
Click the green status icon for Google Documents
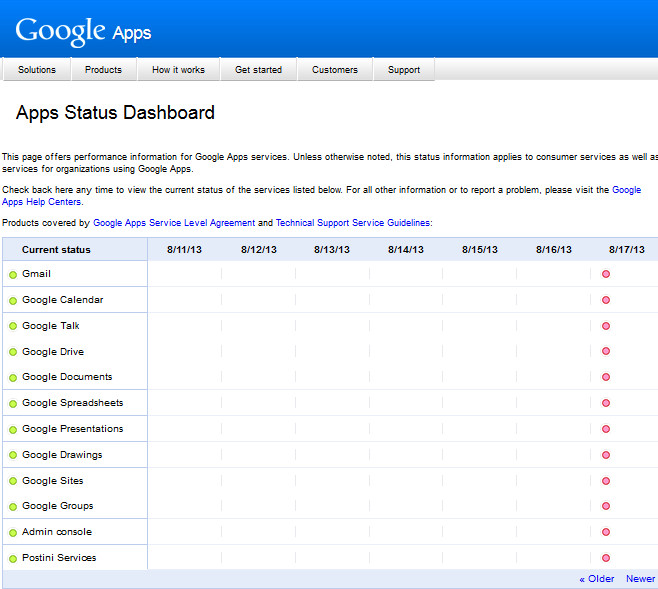click(13, 378)
